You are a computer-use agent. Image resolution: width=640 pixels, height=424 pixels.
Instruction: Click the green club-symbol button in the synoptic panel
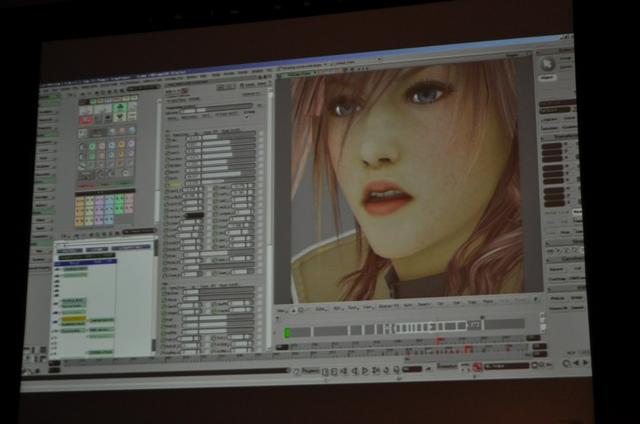120,108
